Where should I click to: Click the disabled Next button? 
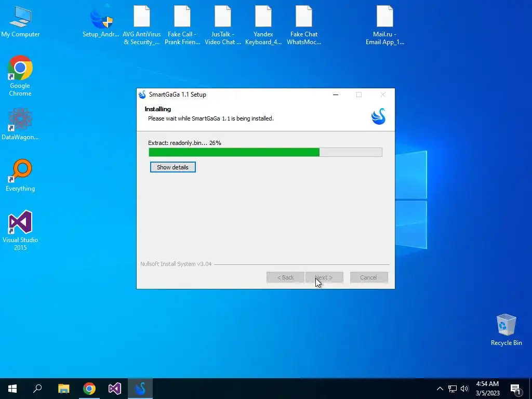pyautogui.click(x=324, y=277)
